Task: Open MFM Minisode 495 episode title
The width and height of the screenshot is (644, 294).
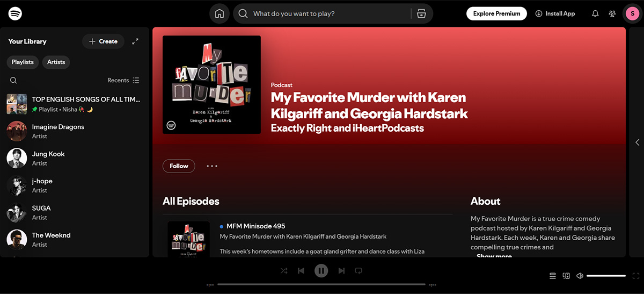Action: tap(255, 226)
